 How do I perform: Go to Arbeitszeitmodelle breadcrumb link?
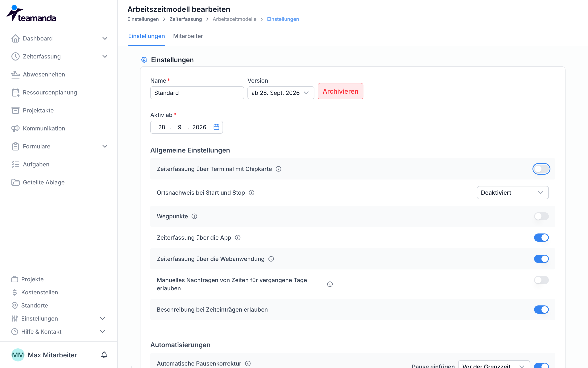234,19
